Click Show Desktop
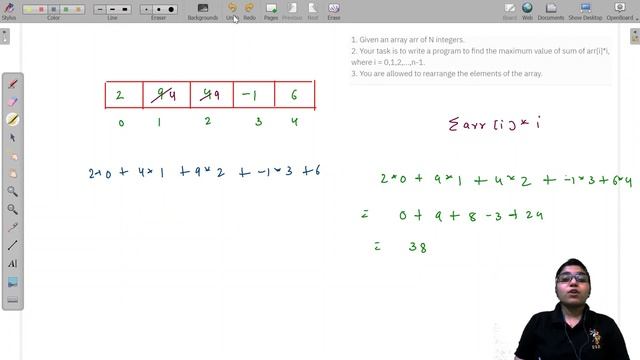 tap(585, 11)
